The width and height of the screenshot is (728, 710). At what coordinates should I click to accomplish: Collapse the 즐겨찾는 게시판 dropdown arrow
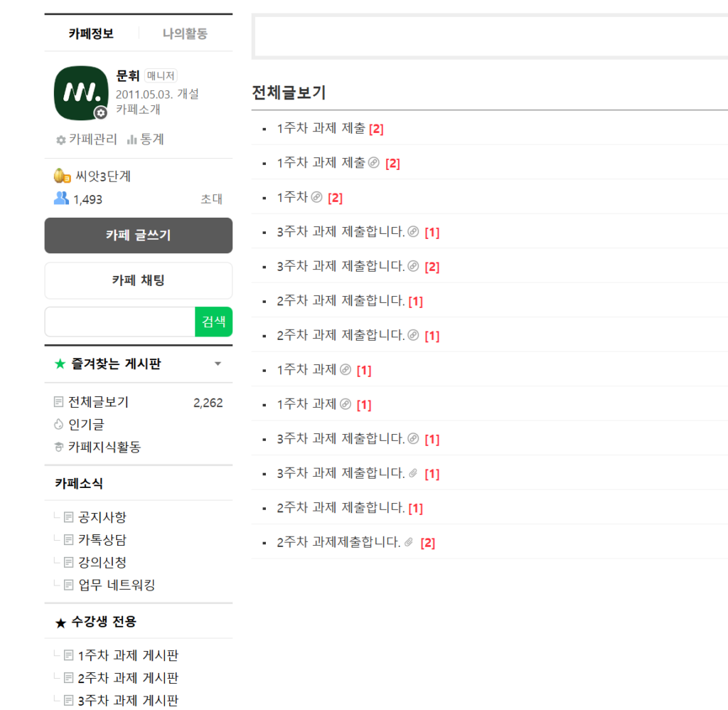(x=218, y=364)
